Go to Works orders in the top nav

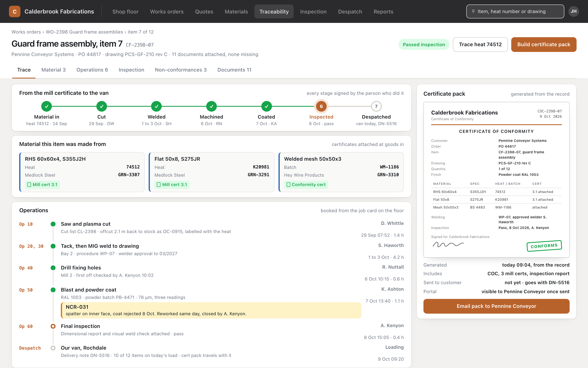pos(167,11)
